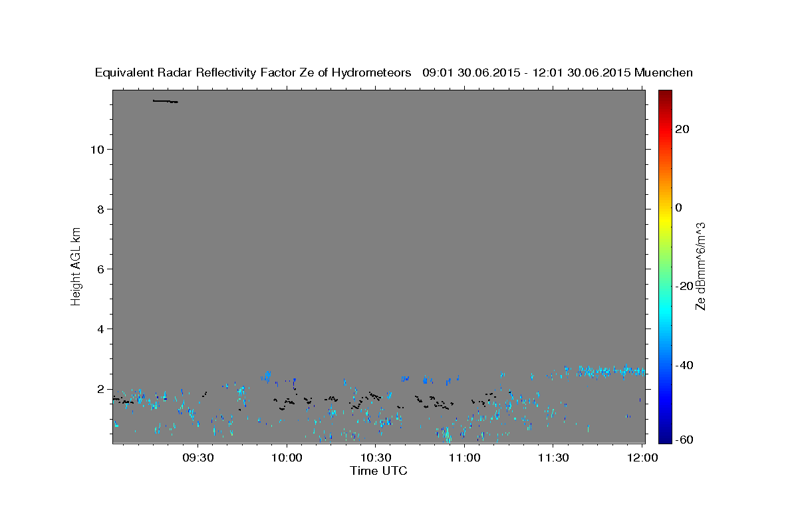Click the 'Ze dBmm^6/m^3' colorbar title

pyautogui.click(x=700, y=266)
